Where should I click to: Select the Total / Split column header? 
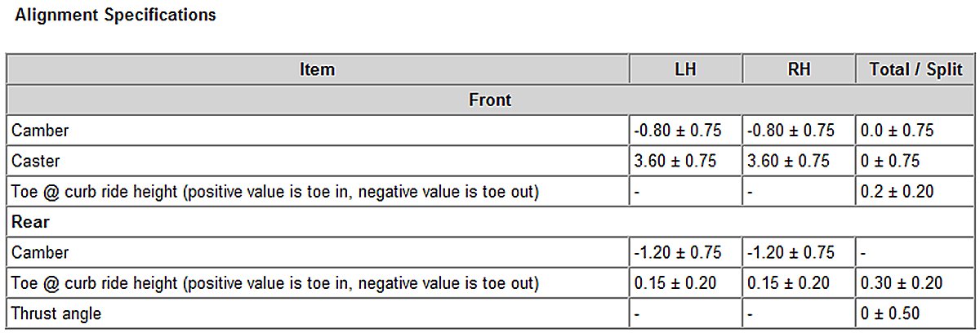coord(915,69)
